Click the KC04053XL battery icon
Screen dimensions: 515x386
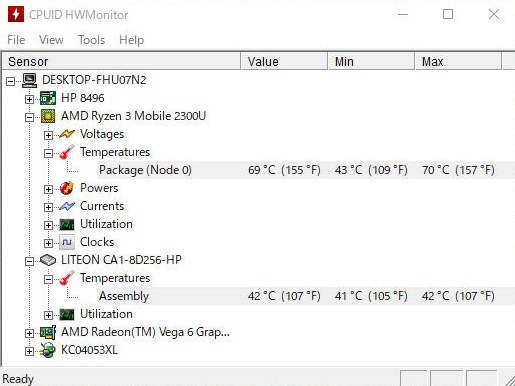click(x=48, y=350)
